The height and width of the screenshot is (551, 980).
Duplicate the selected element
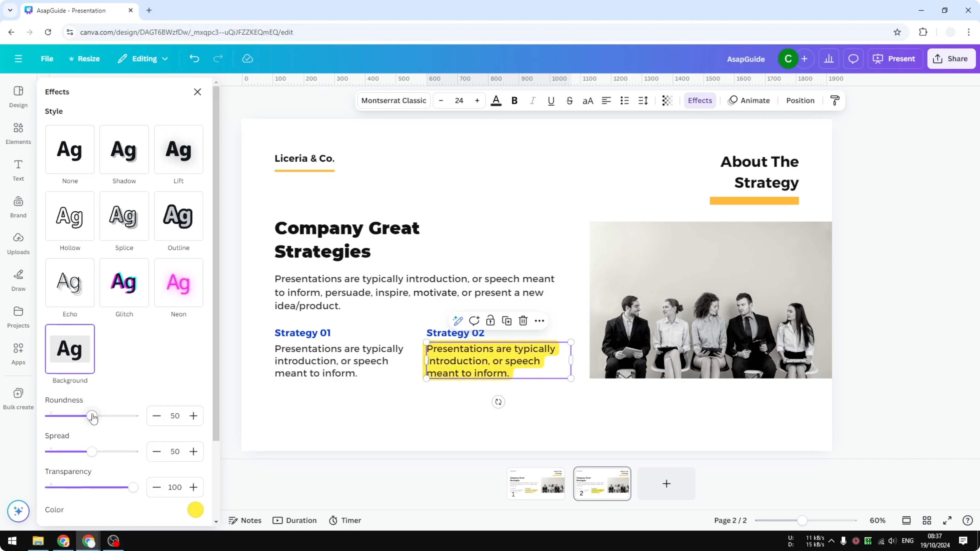click(507, 320)
